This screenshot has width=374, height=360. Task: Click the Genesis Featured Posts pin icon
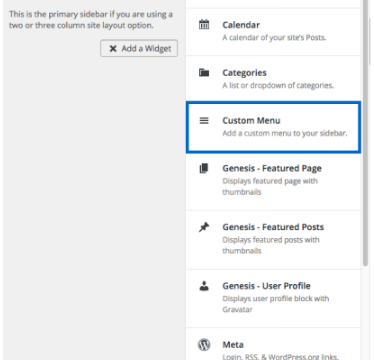(204, 227)
